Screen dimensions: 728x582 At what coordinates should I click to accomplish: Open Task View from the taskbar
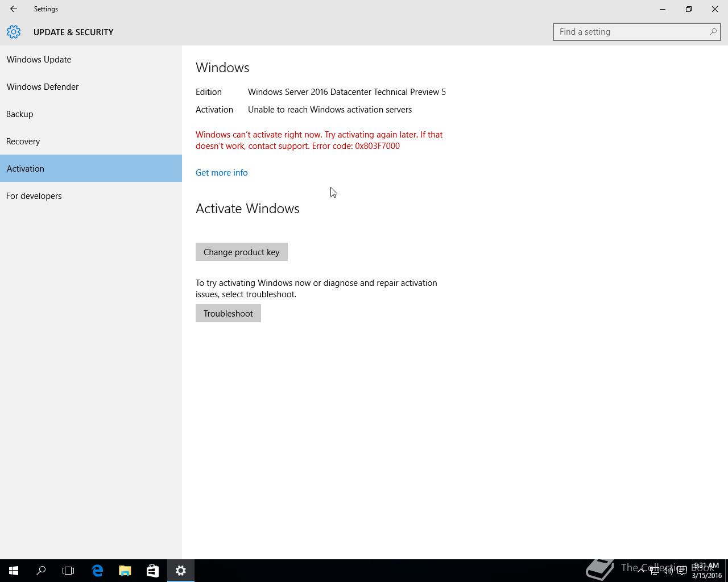[x=68, y=571]
